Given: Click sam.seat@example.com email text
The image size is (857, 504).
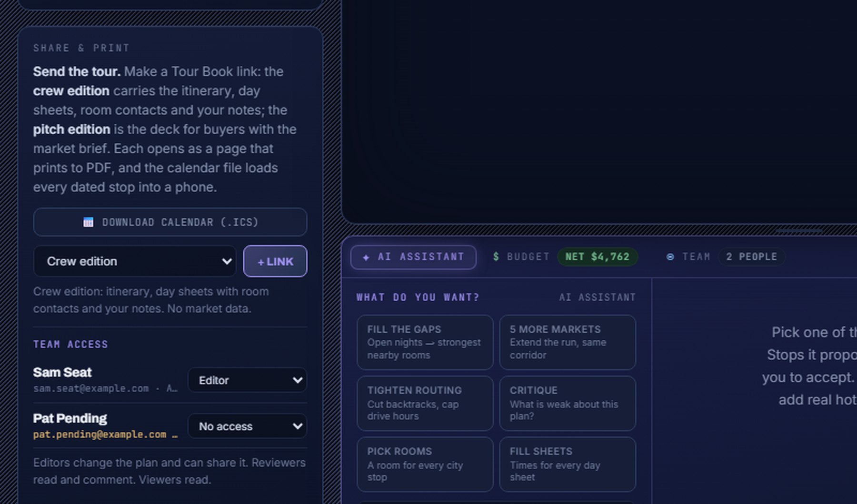Looking at the screenshot, I should [x=91, y=388].
